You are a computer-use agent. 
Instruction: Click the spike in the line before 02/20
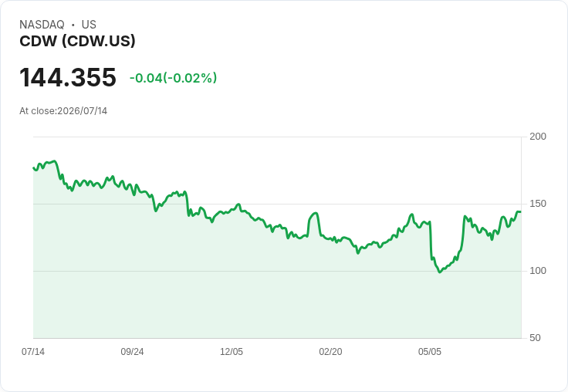tap(316, 213)
